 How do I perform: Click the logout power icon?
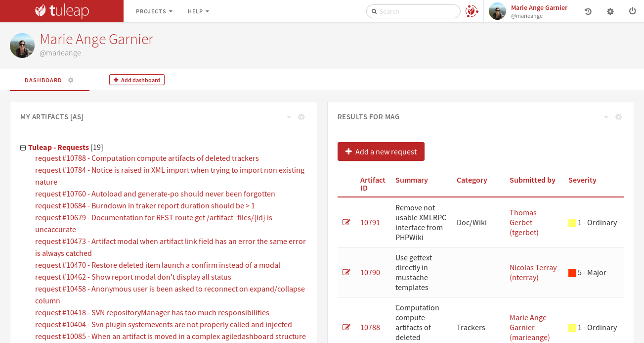pyautogui.click(x=632, y=11)
